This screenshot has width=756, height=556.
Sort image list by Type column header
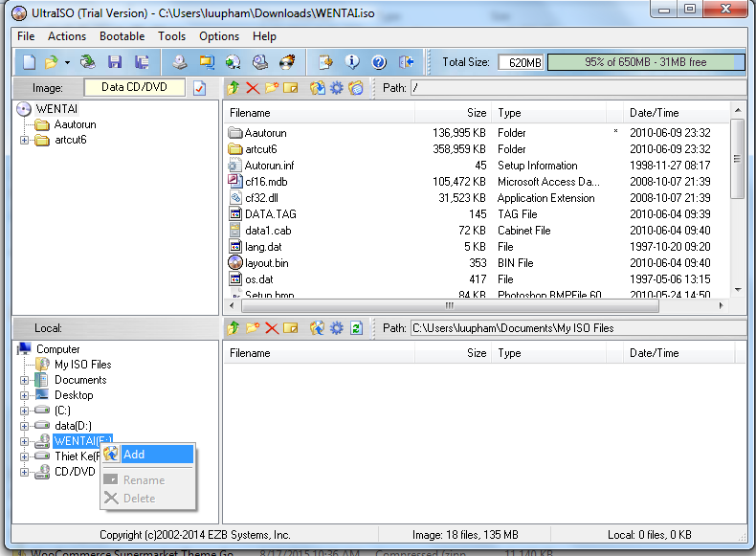(x=548, y=113)
